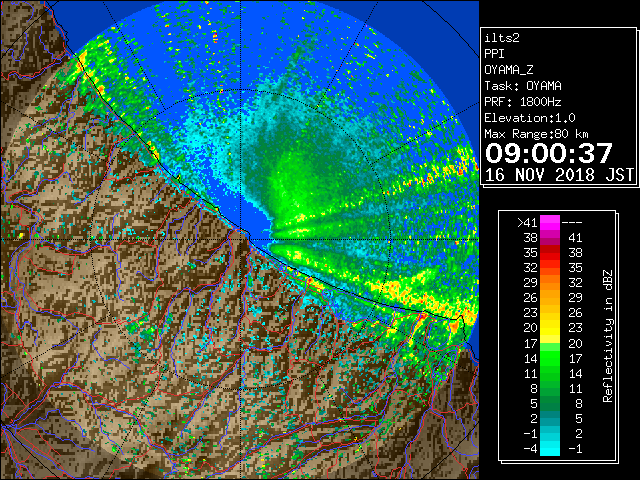Click the radar center at crosshair intersection
Viewport: 640px width, 480px height.
coord(241,240)
